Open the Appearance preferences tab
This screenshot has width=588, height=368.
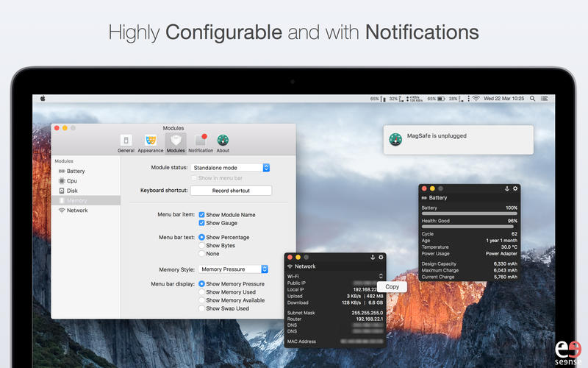[150, 143]
